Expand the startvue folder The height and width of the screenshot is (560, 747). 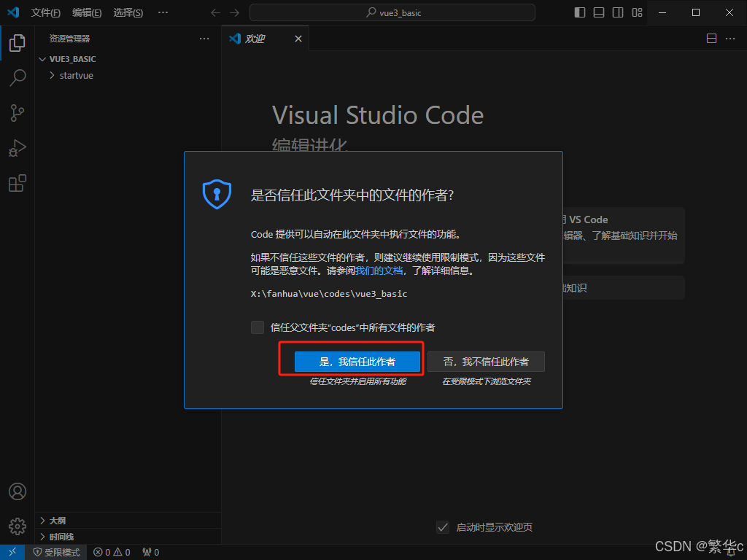[128, 75]
